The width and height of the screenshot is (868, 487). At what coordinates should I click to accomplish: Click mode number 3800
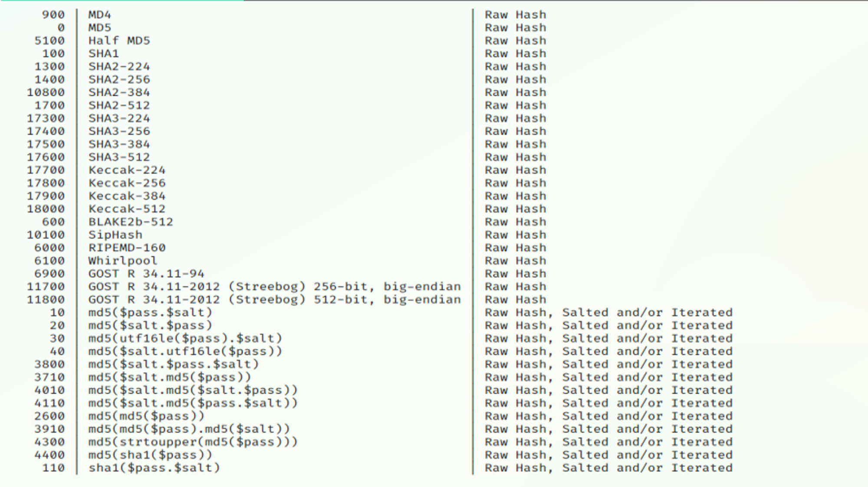(x=49, y=364)
